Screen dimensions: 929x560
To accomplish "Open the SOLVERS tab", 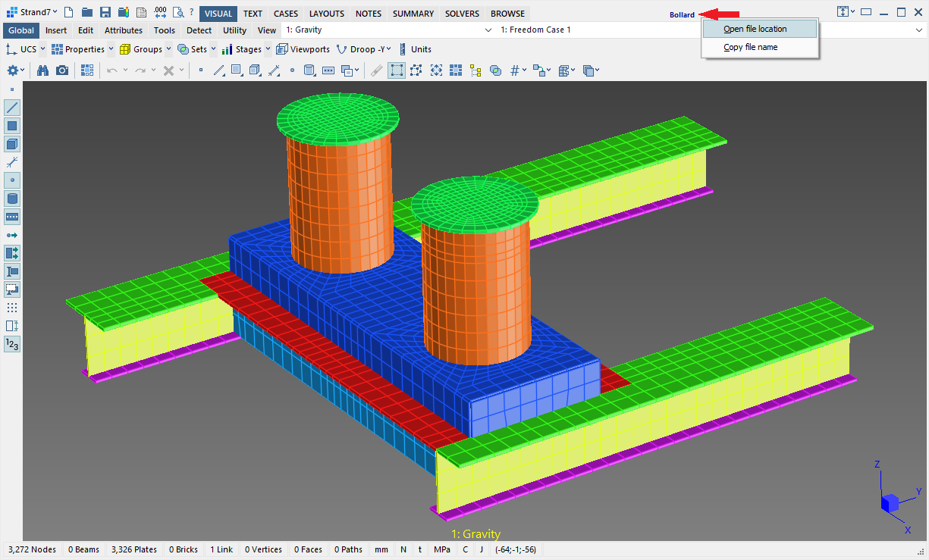I will pos(463,14).
